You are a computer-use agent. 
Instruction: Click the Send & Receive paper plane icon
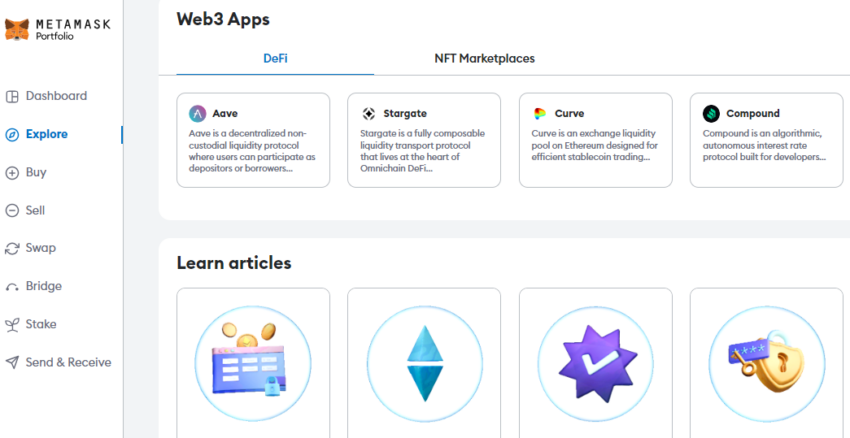pos(12,363)
